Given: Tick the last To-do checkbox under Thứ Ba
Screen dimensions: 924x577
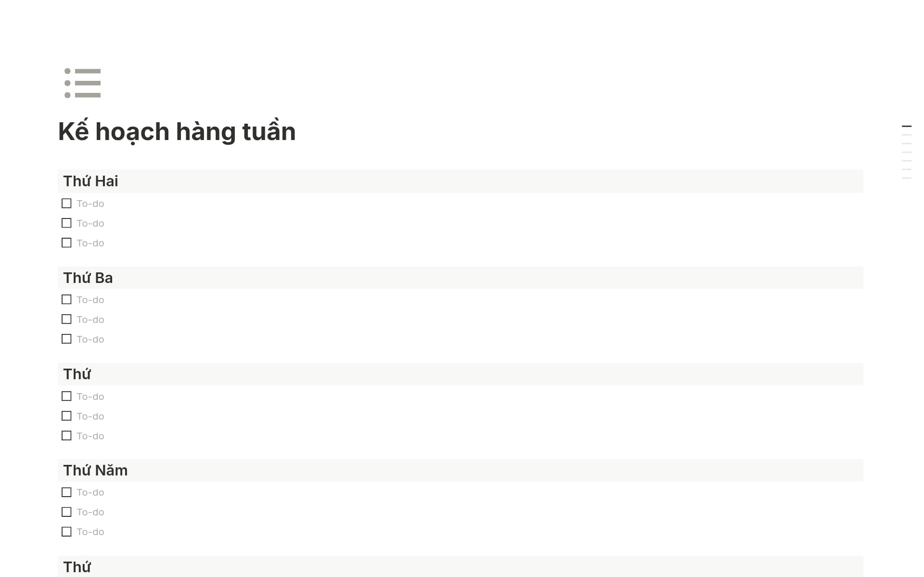Looking at the screenshot, I should coord(66,339).
